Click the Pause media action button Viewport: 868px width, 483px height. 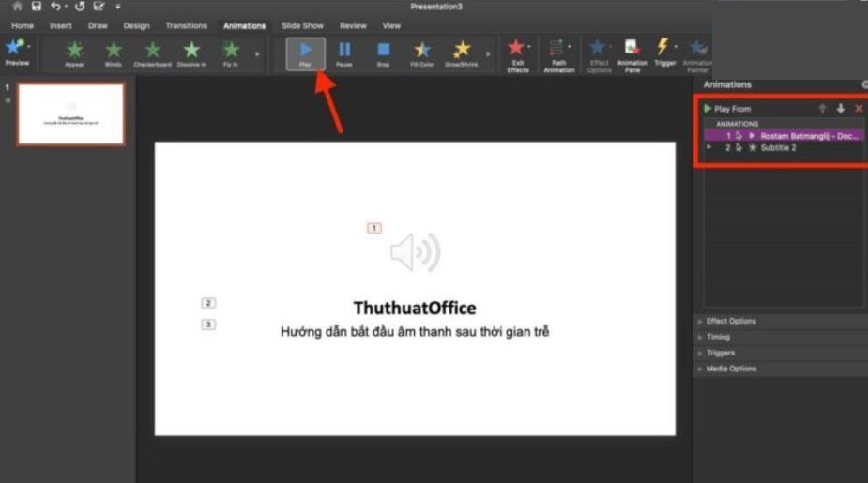click(344, 53)
